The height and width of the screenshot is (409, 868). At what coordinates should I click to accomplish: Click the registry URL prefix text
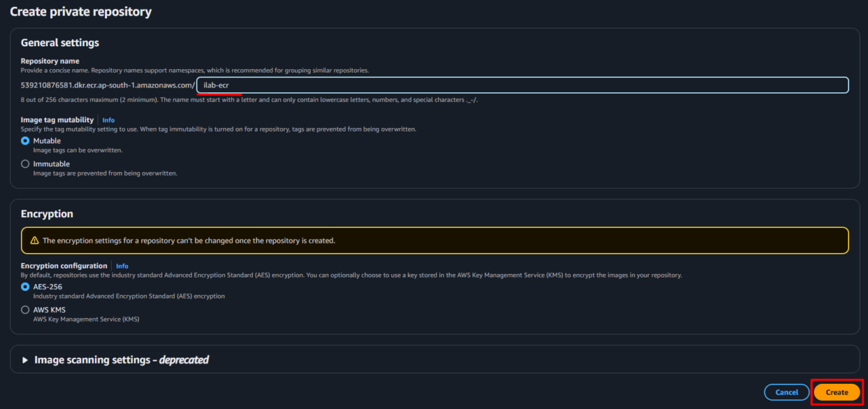[x=107, y=85]
